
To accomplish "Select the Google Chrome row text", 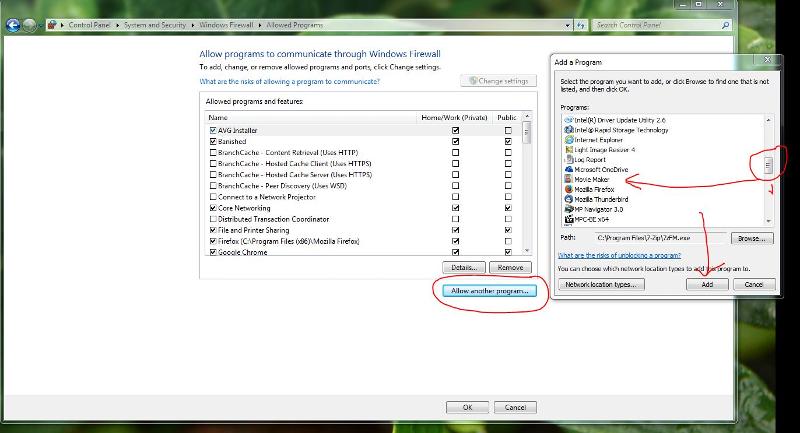I will coord(242,252).
